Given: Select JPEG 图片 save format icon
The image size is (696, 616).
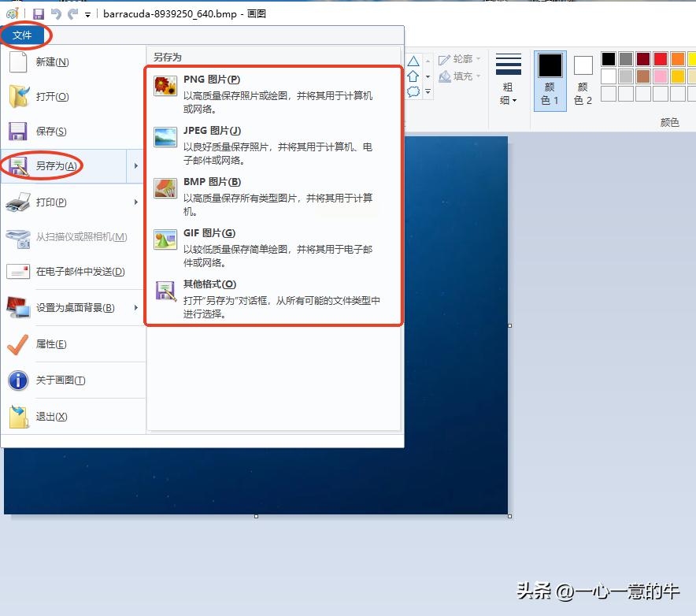Looking at the screenshot, I should [165, 135].
